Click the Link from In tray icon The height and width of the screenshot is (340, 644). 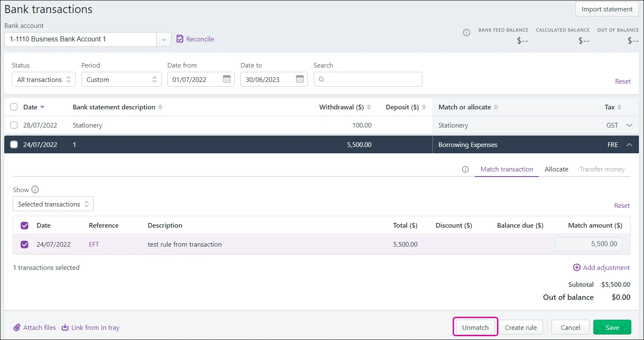[65, 327]
